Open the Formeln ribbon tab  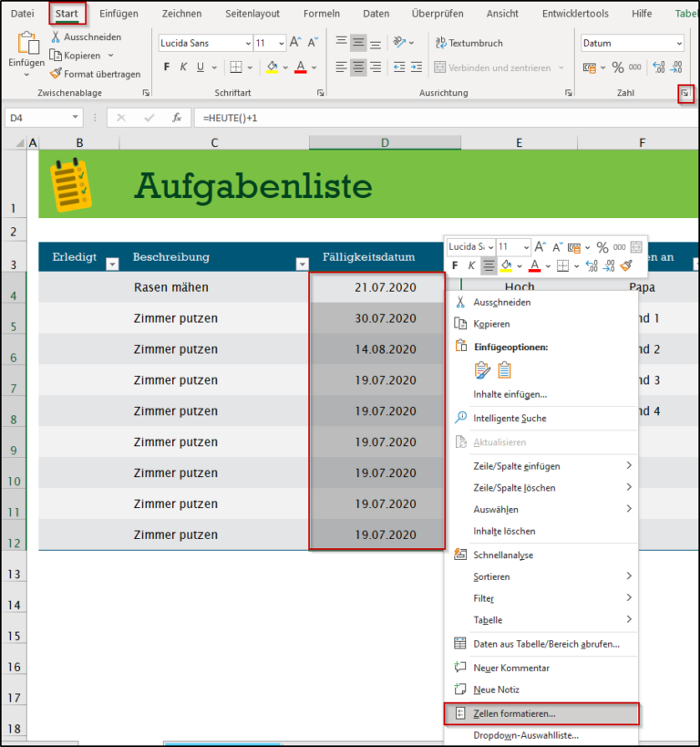pos(320,14)
